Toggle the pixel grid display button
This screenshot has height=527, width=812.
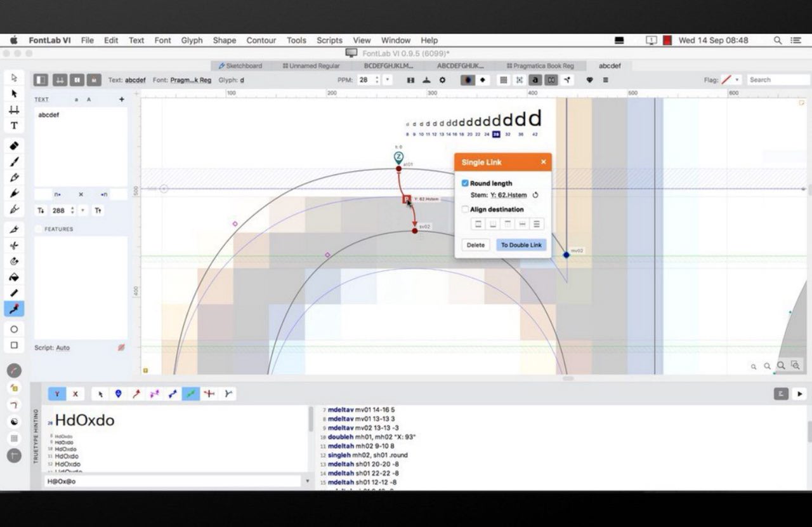click(x=503, y=80)
